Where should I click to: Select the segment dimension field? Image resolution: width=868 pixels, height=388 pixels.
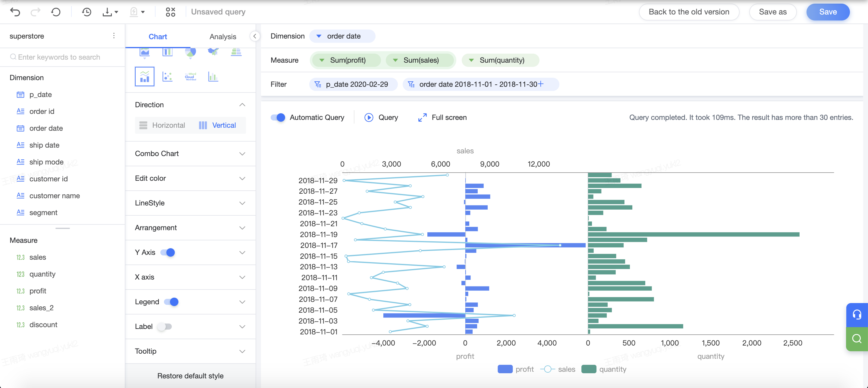(43, 212)
